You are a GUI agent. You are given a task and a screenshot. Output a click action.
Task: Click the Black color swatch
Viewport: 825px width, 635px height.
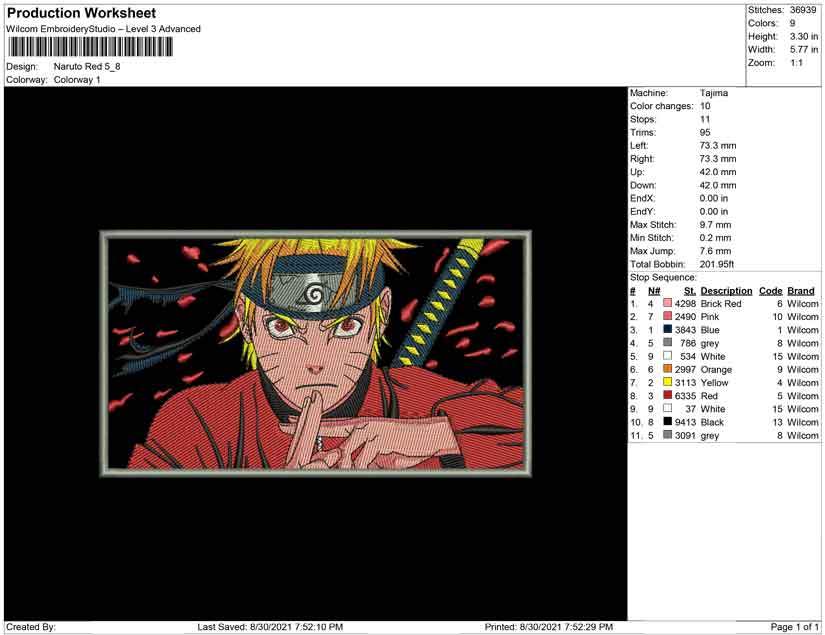tap(667, 421)
